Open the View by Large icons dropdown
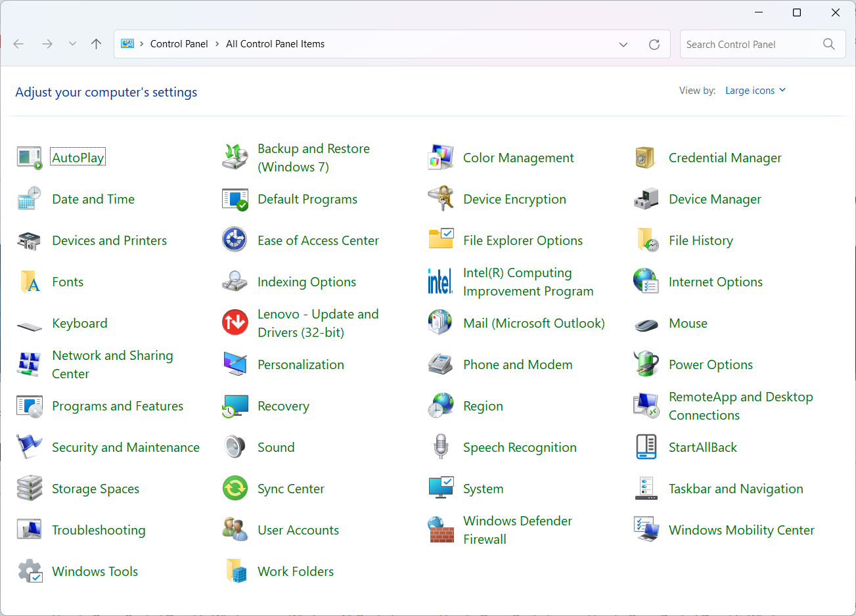856x616 pixels. 755,91
